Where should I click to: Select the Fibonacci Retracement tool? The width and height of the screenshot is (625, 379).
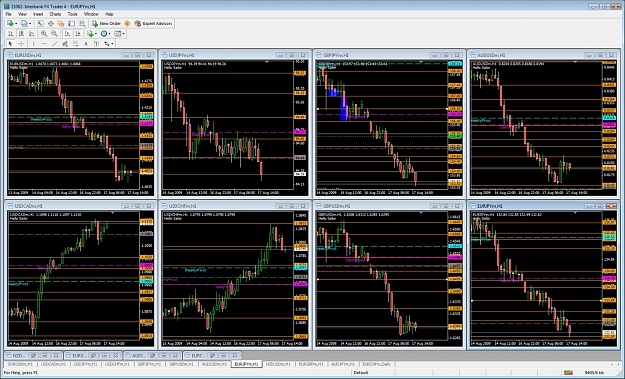coord(75,44)
